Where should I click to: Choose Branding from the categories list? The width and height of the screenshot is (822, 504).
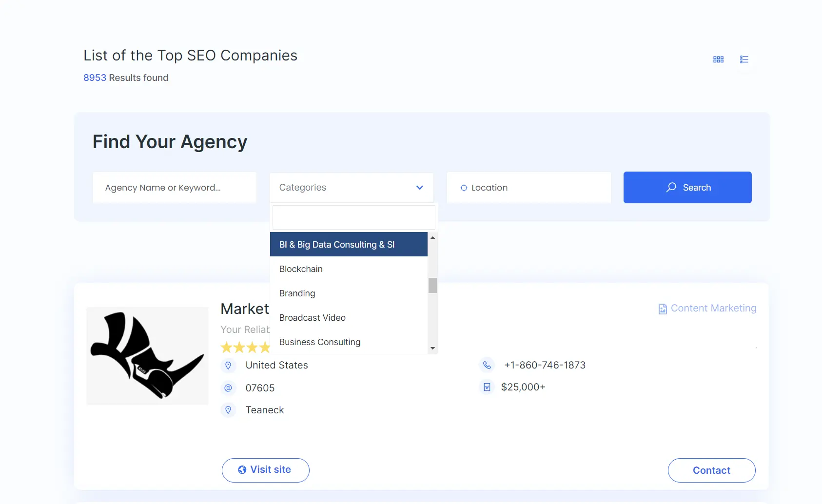pos(349,293)
